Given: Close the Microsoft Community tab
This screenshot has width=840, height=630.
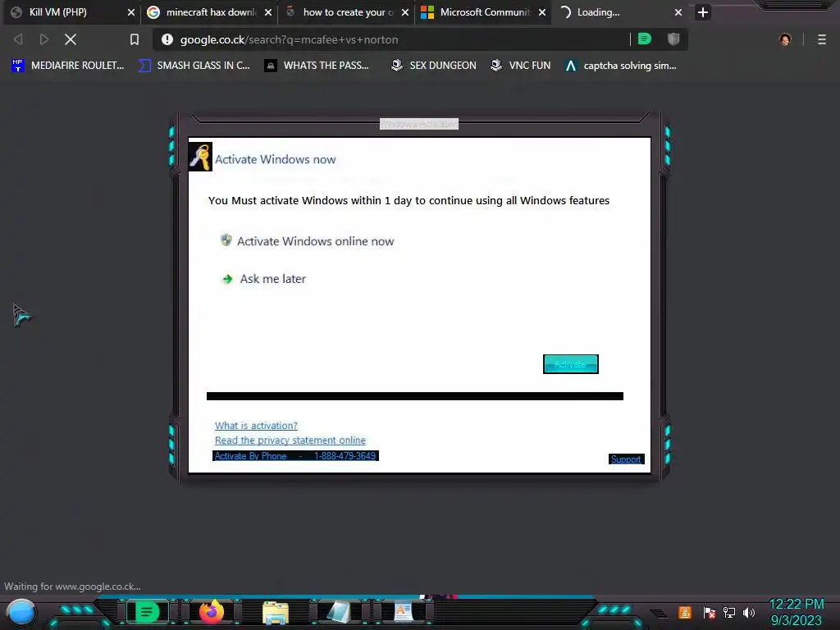Looking at the screenshot, I should click(542, 12).
